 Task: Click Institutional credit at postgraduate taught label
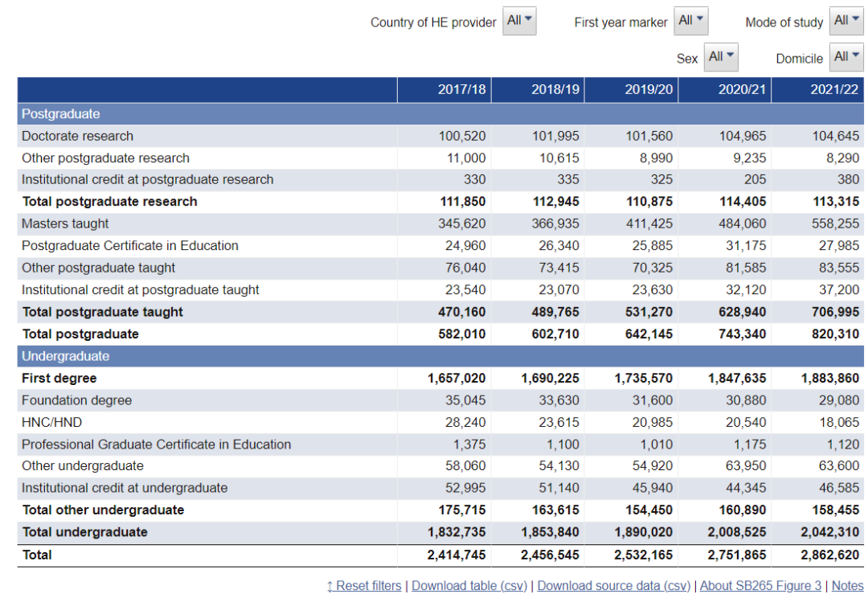141,290
